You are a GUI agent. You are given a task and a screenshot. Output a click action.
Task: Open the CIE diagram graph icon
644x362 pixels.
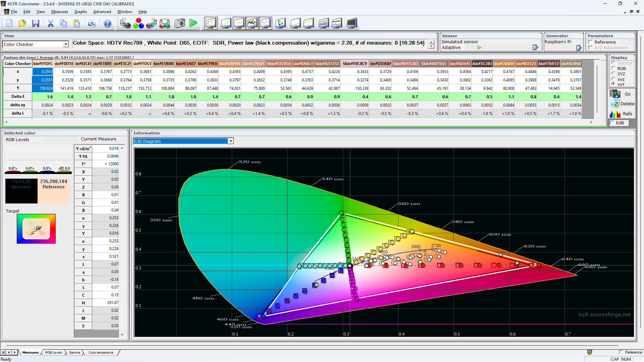coord(280,23)
